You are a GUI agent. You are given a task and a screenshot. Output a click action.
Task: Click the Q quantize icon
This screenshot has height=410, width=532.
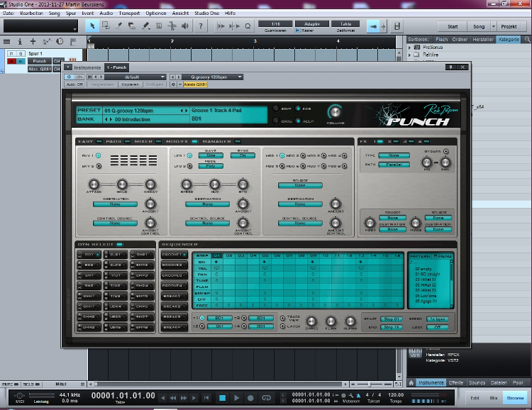pyautogui.click(x=248, y=26)
